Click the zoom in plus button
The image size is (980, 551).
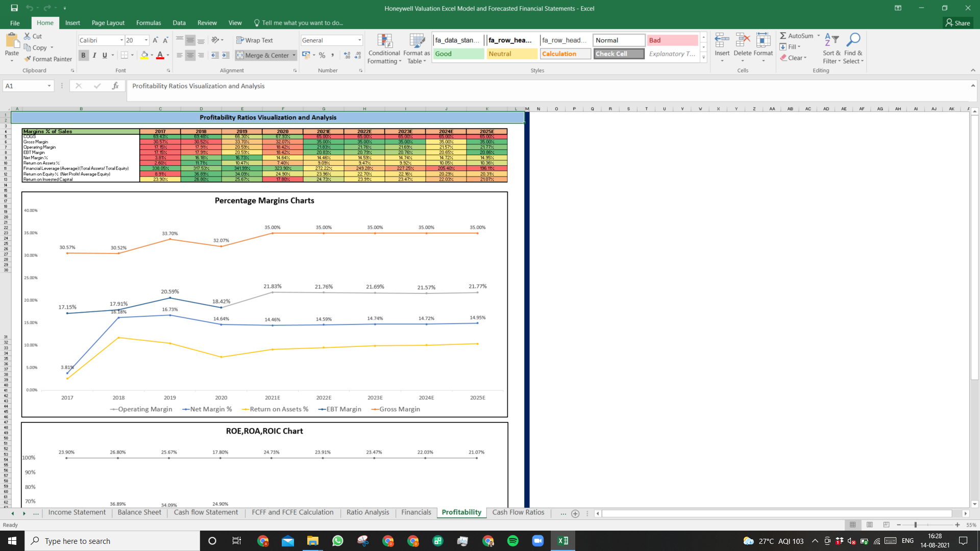(958, 525)
